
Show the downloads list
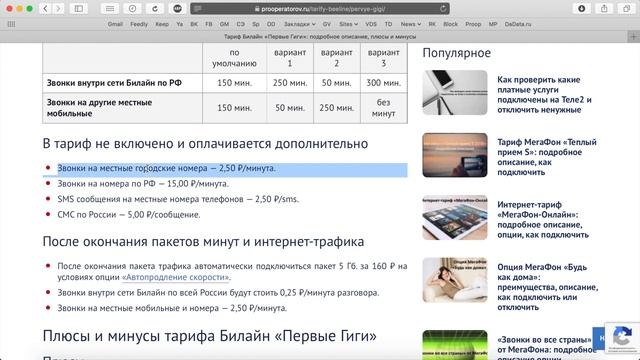click(582, 9)
